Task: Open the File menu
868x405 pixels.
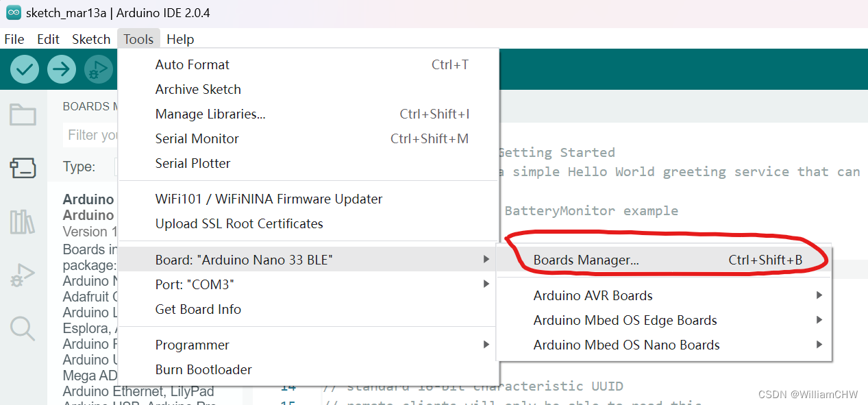Action: pyautogui.click(x=14, y=39)
